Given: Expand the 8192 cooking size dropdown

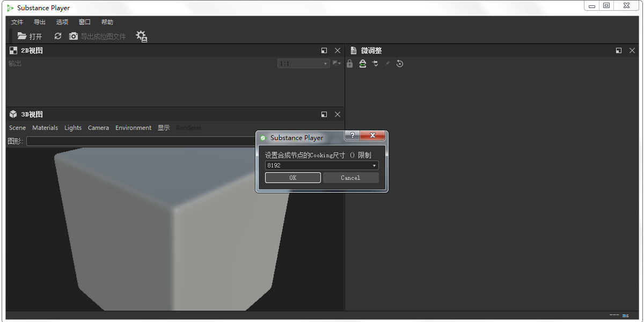Looking at the screenshot, I should pos(321,165).
